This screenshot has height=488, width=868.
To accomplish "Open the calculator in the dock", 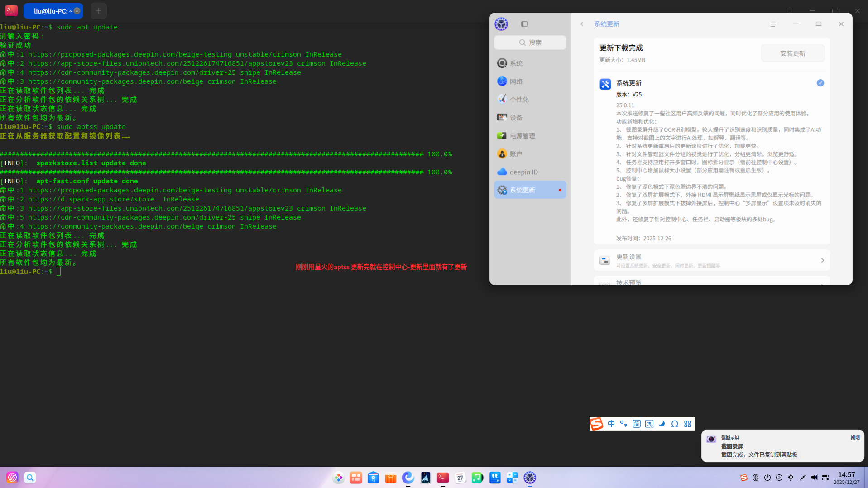I will [512, 477].
